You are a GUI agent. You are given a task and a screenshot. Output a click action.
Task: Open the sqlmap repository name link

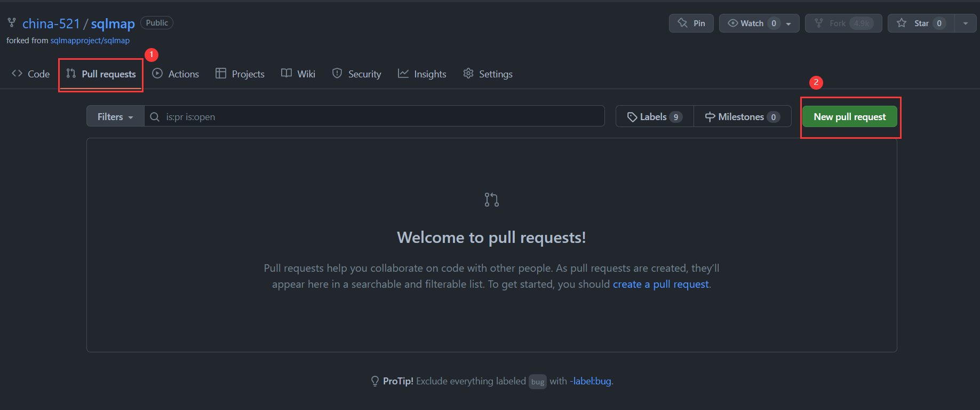coord(113,23)
